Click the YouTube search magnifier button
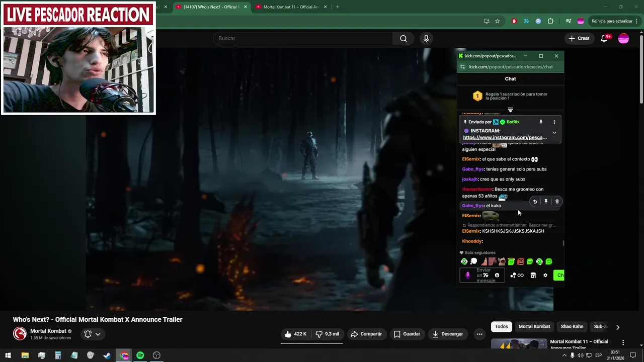Image resolution: width=644 pixels, height=362 pixels. pos(404,39)
